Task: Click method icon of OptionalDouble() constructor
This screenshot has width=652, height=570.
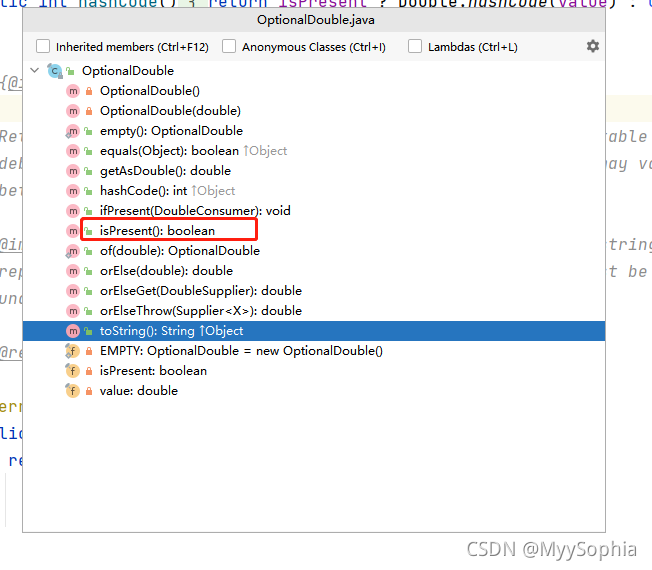Action: click(73, 91)
